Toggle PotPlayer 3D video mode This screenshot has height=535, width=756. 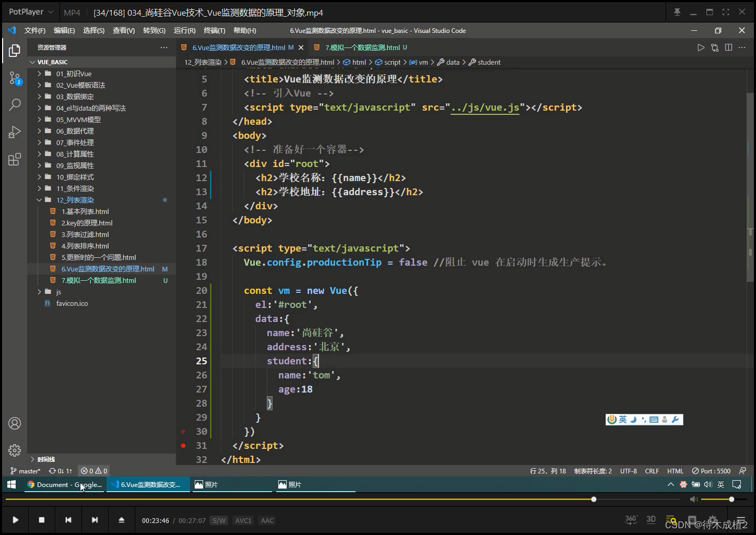tap(651, 519)
